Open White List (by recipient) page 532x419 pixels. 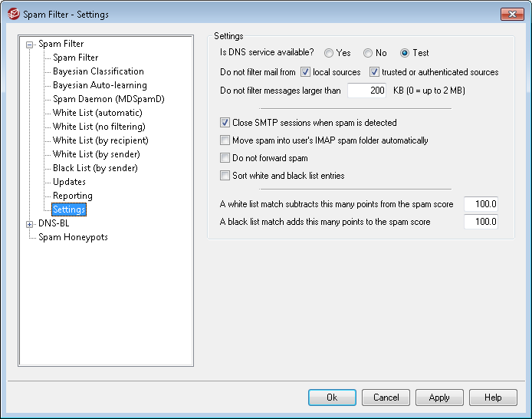tap(100, 140)
